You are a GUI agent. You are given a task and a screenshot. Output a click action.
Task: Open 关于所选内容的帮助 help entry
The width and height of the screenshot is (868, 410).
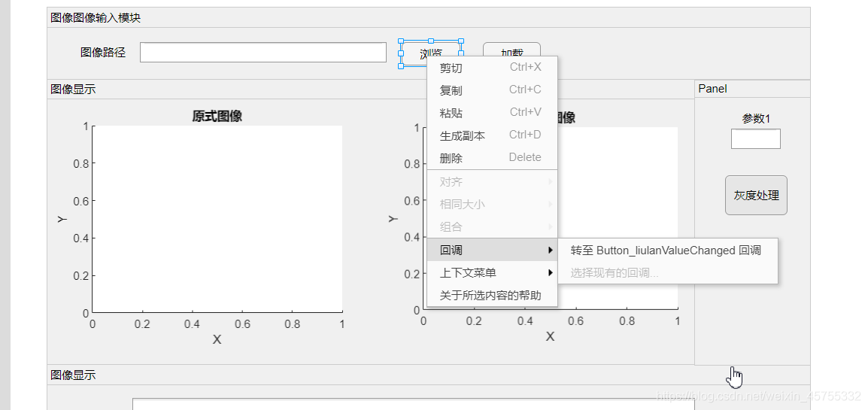coord(492,296)
